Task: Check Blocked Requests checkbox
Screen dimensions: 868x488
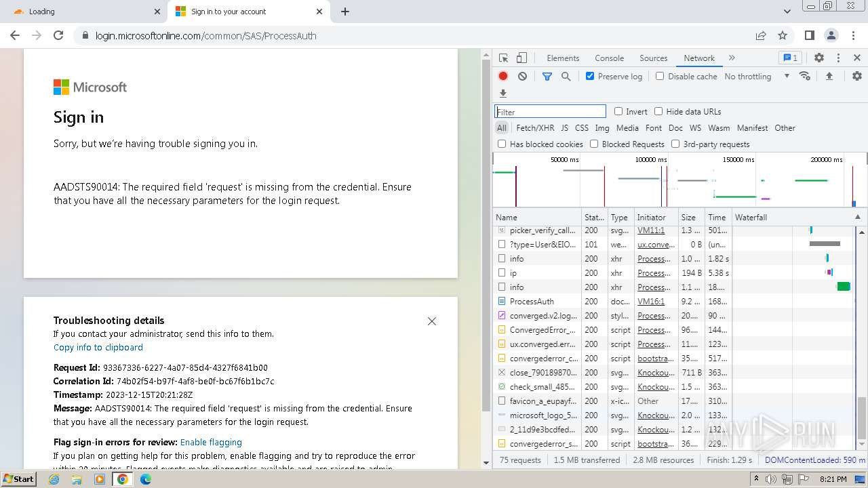Action: 594,144
